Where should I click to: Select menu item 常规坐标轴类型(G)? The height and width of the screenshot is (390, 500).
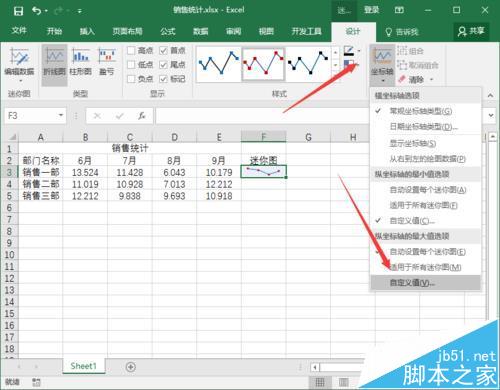click(x=425, y=111)
